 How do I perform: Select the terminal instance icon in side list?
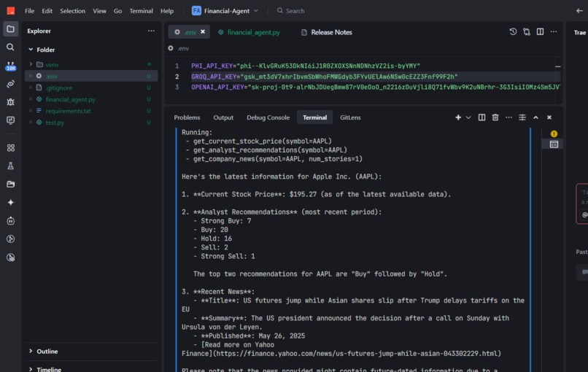554,144
